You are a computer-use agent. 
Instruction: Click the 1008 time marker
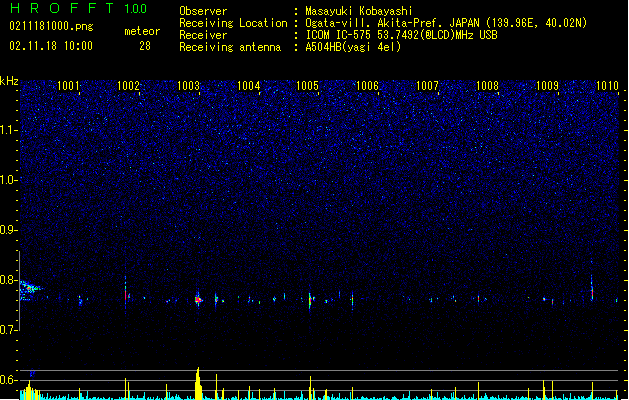click(x=487, y=86)
